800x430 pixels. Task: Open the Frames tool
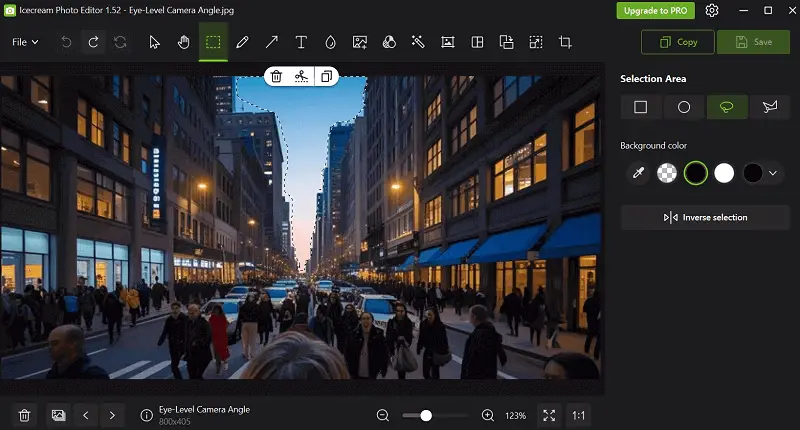click(x=448, y=42)
